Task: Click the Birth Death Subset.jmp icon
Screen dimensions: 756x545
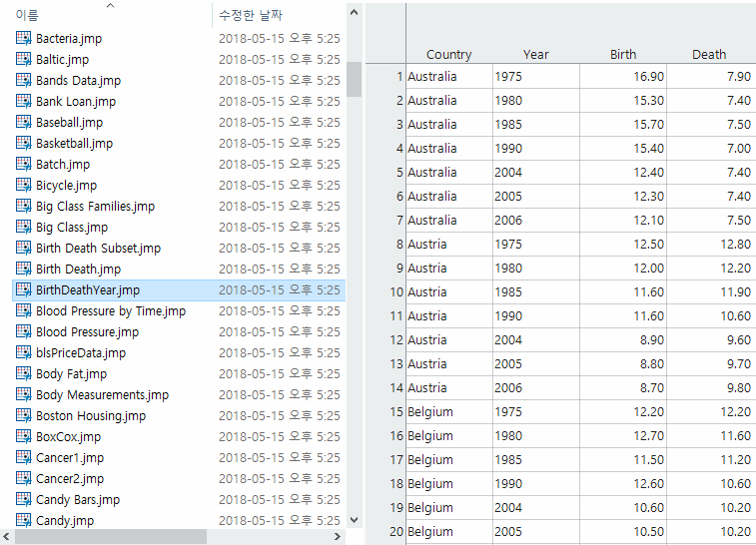Action: [24, 248]
